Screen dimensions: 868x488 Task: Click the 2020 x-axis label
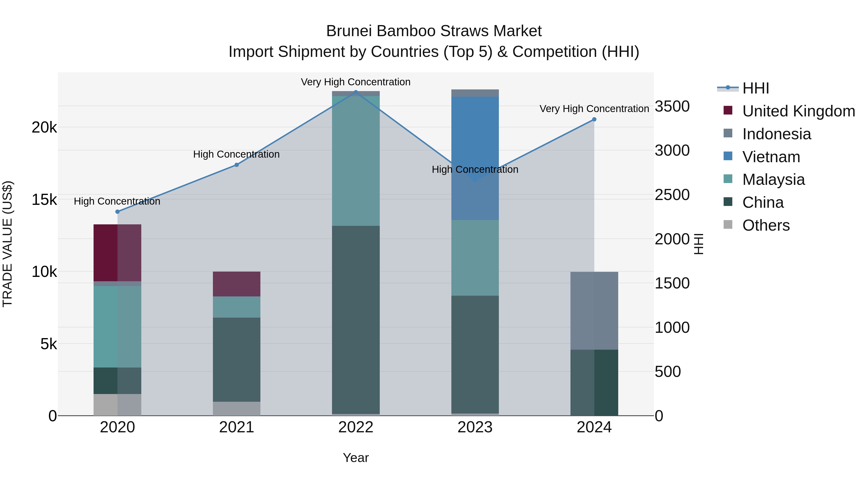pyautogui.click(x=118, y=427)
